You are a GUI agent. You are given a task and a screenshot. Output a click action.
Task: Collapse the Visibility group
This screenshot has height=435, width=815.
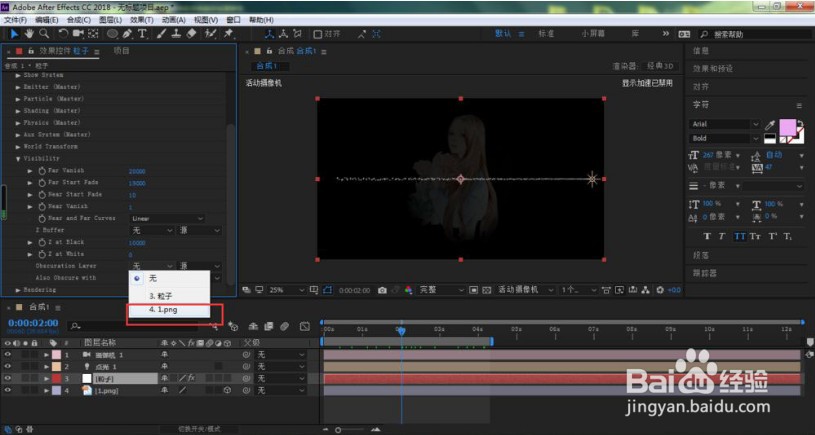click(x=18, y=159)
